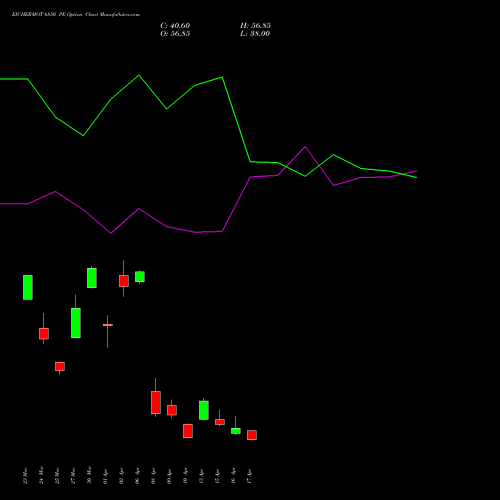This screenshot has width=500, height=500.
Task: Click the small red candlestick above 15 Apr
Action: click(x=220, y=422)
